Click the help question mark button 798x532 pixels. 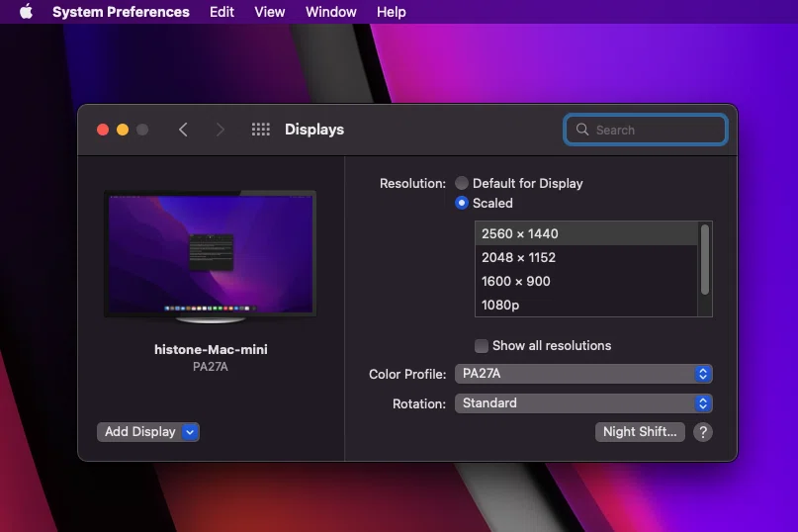point(703,432)
